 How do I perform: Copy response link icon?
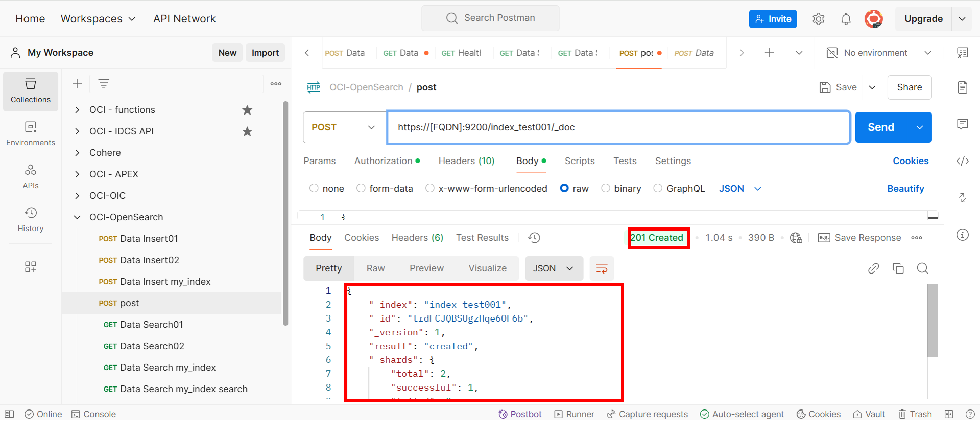pyautogui.click(x=874, y=268)
